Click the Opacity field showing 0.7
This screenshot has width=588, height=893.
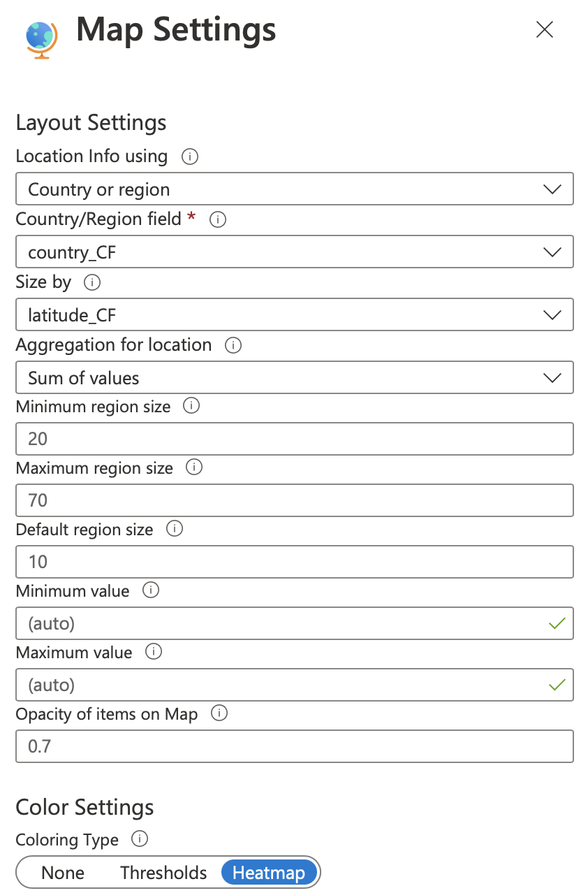(x=295, y=746)
